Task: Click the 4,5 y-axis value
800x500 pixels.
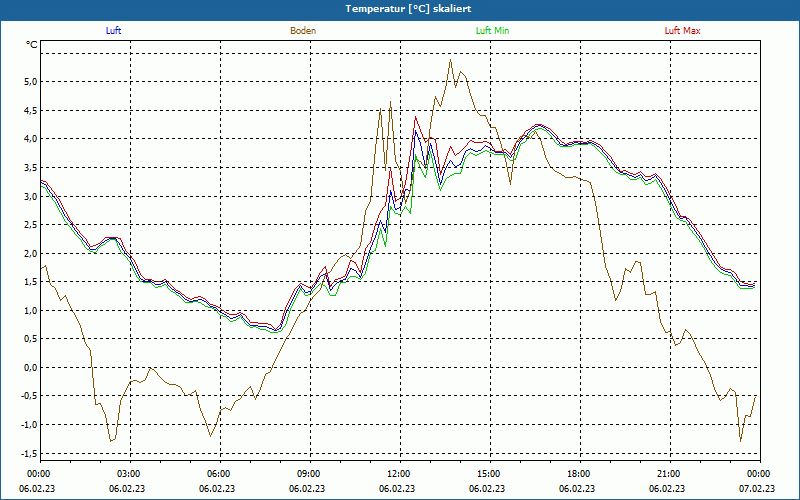Action: tap(30, 110)
